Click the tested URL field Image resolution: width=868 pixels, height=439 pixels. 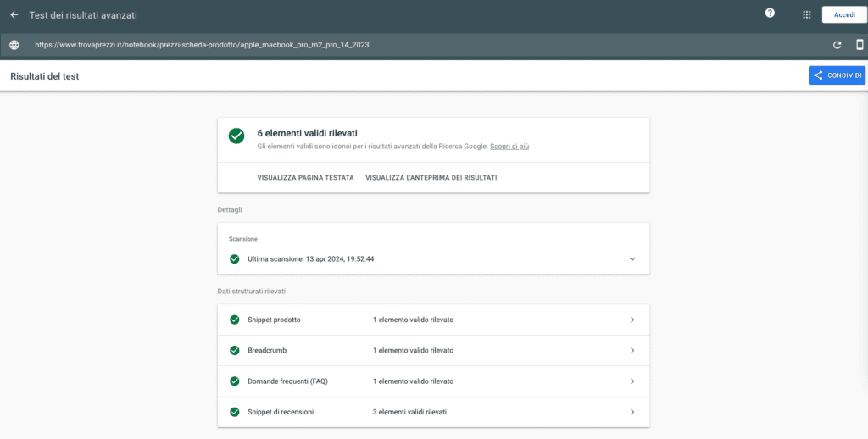(x=202, y=45)
